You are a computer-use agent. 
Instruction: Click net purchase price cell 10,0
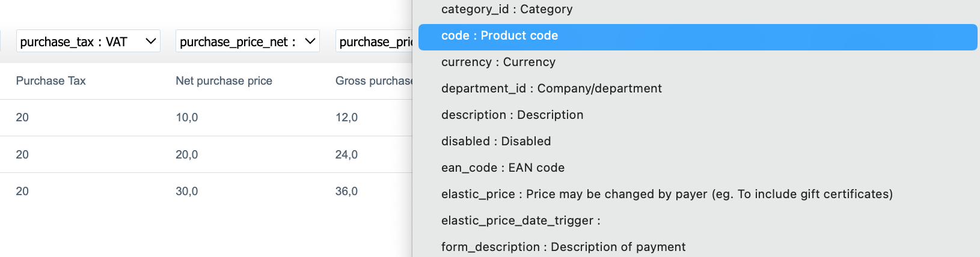click(187, 118)
